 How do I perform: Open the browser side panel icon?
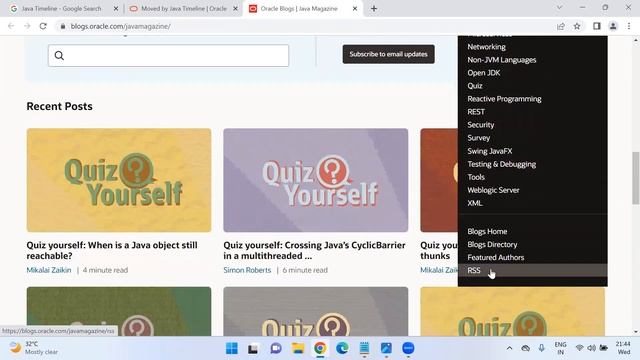click(x=597, y=26)
